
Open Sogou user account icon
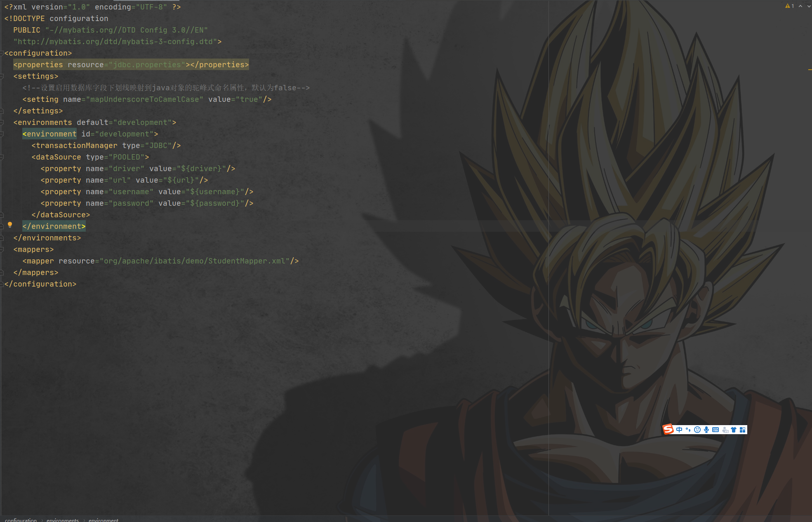click(725, 430)
